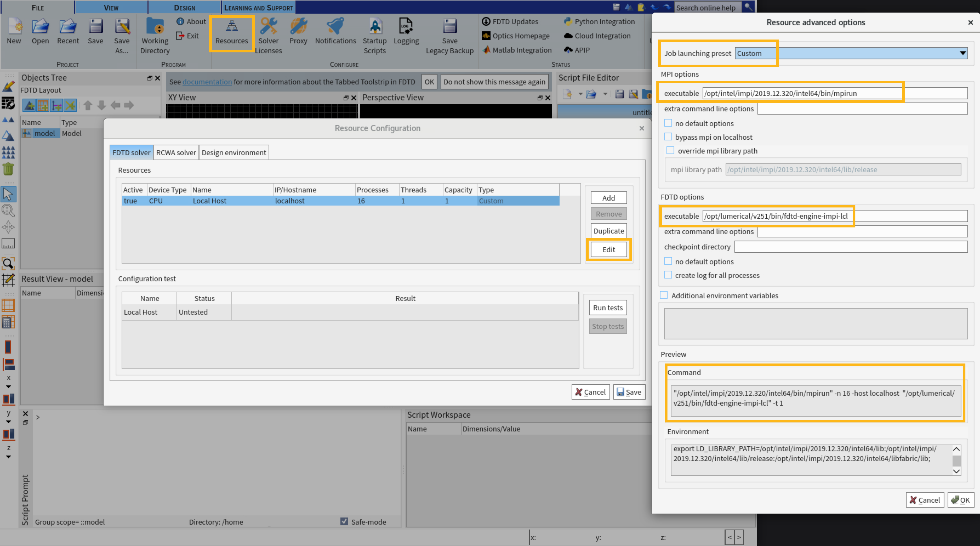Toggle the Safe-mode checkbox
Image resolution: width=980 pixels, height=546 pixels.
tap(344, 522)
